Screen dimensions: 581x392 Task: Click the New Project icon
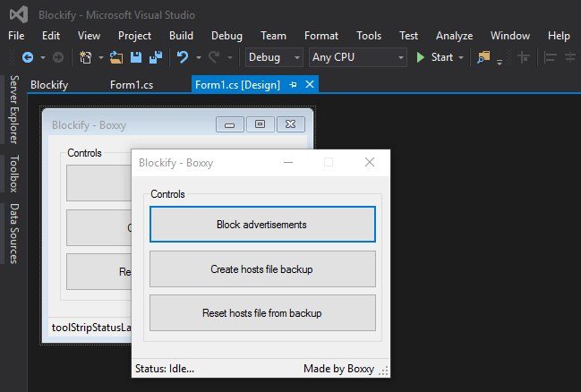point(86,57)
